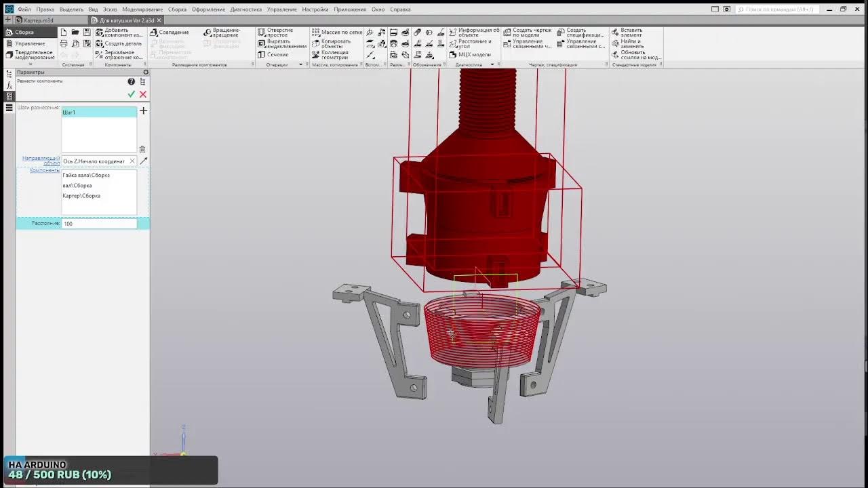The height and width of the screenshot is (488, 868).
Task: Select Шаг1 in explode steps list
Action: [99, 113]
